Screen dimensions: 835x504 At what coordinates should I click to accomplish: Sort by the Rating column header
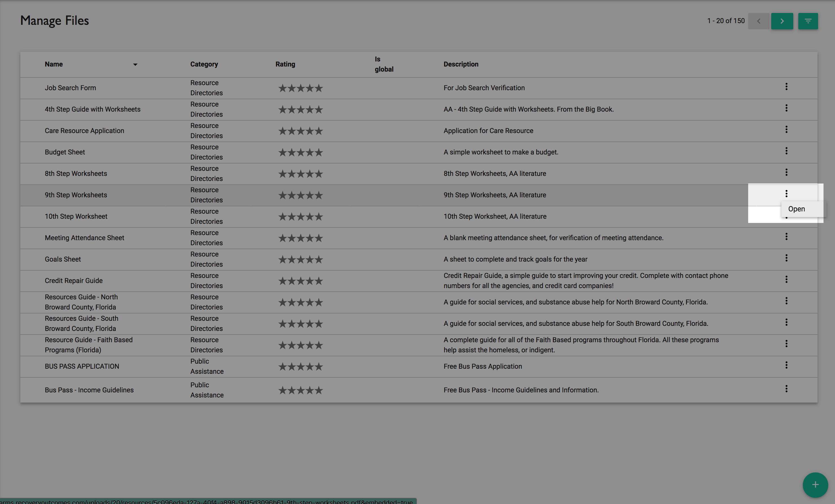(x=285, y=64)
